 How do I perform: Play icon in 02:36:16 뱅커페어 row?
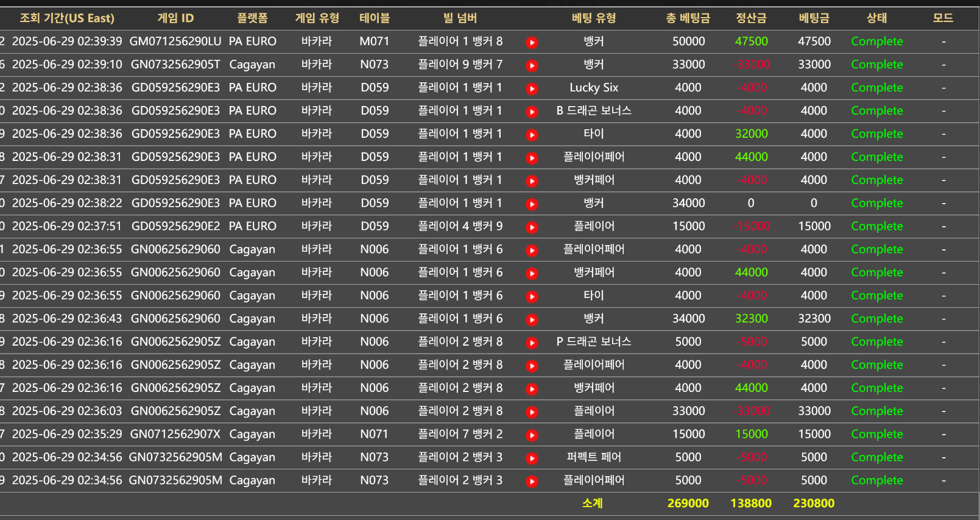[x=532, y=389]
